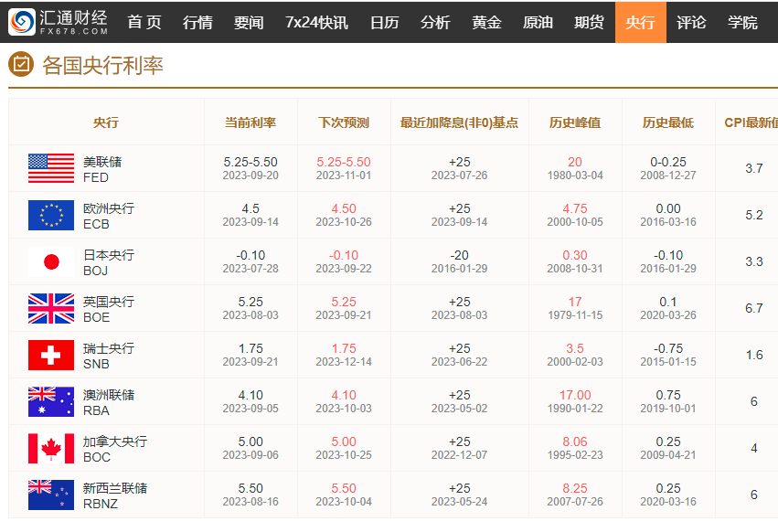Click the 当前利率 column header
The width and height of the screenshot is (778, 532).
click(250, 122)
